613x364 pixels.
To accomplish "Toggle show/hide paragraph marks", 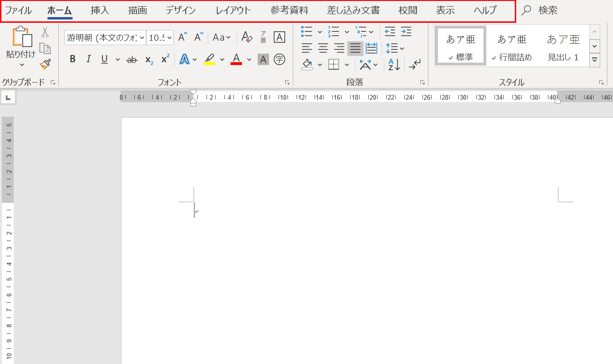I will (415, 64).
